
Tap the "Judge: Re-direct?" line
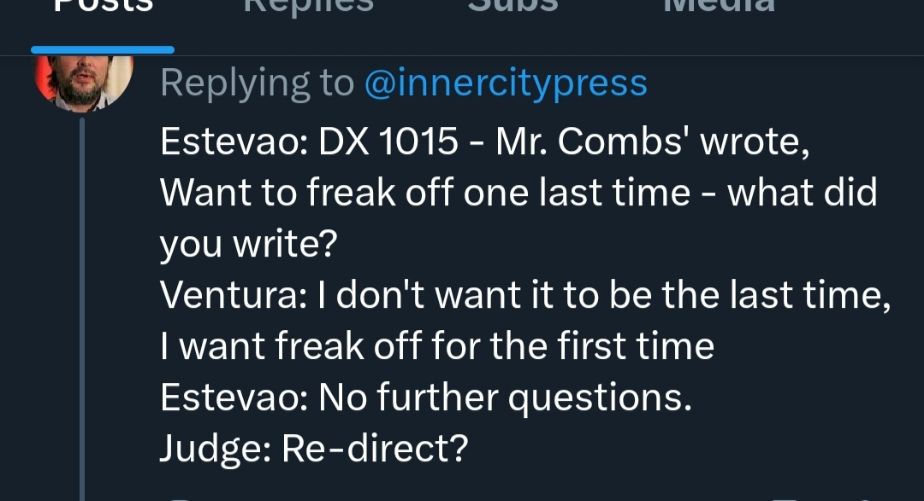point(313,449)
